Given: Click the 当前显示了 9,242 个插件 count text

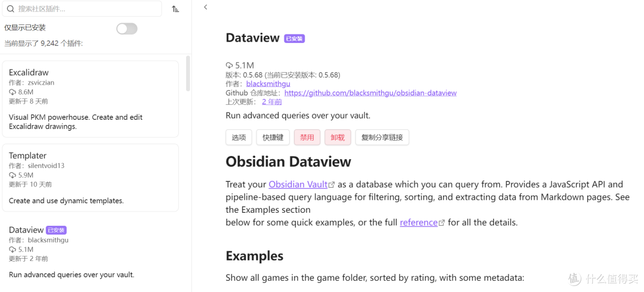Looking at the screenshot, I should point(44,43).
